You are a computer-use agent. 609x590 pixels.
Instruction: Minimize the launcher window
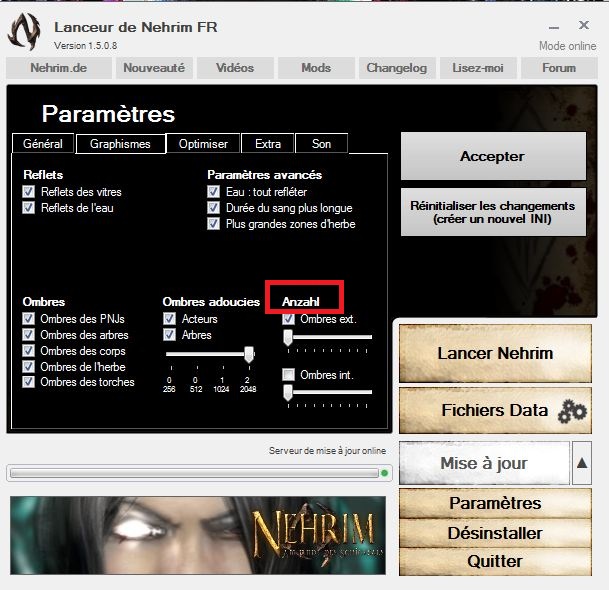pos(554,28)
